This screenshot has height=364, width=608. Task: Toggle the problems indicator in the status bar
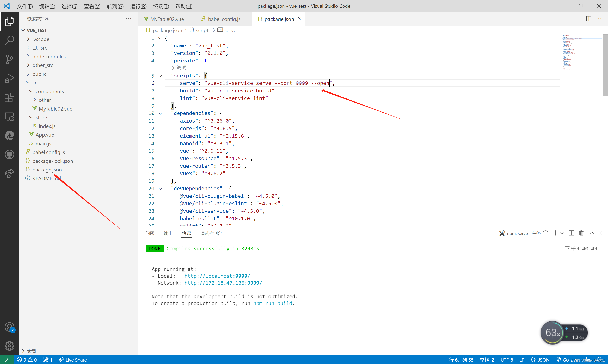pos(27,360)
